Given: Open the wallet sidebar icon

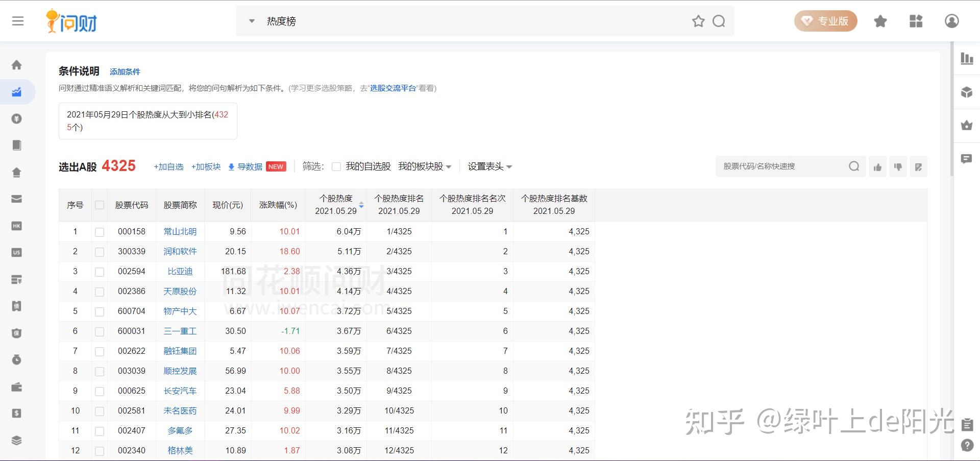Looking at the screenshot, I should pos(17,386).
